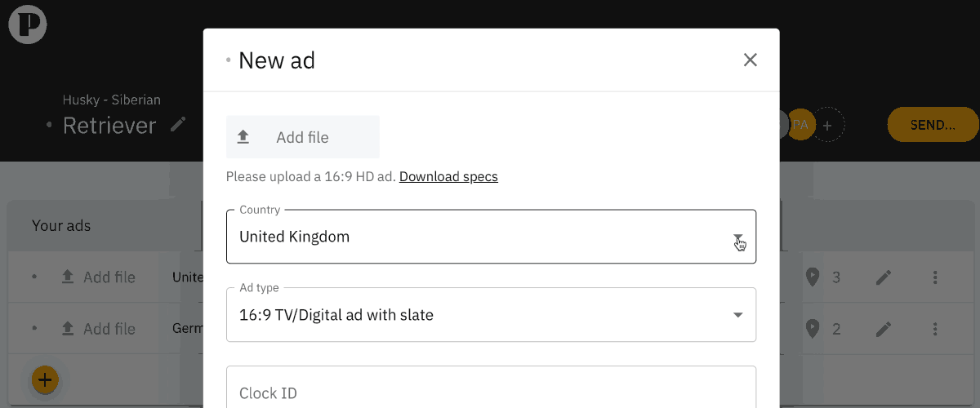
Task: Open three-dot menu of second ad row
Action: (936, 329)
